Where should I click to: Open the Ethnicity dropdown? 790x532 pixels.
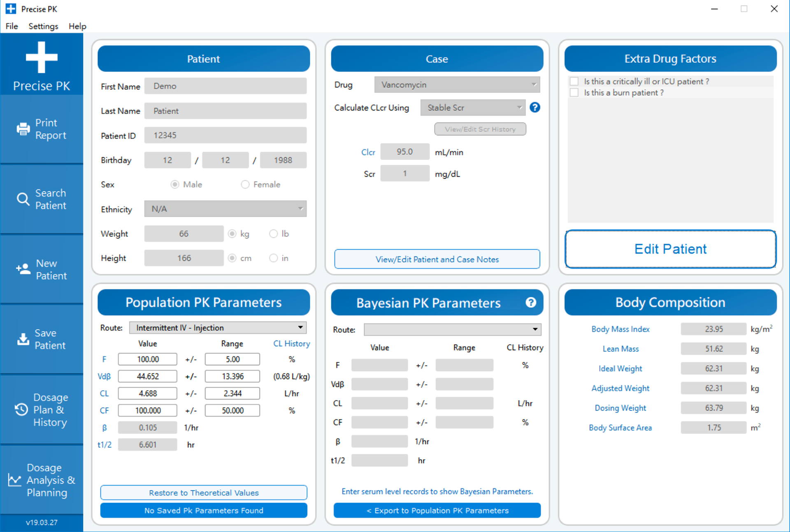[225, 209]
